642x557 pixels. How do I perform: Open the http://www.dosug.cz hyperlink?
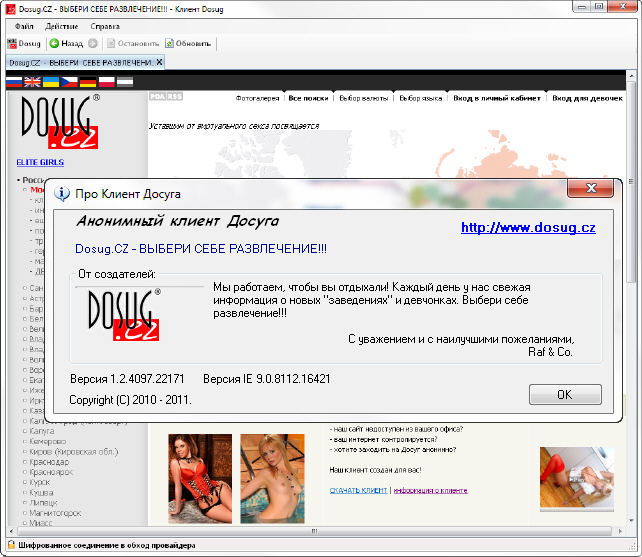[x=528, y=227]
